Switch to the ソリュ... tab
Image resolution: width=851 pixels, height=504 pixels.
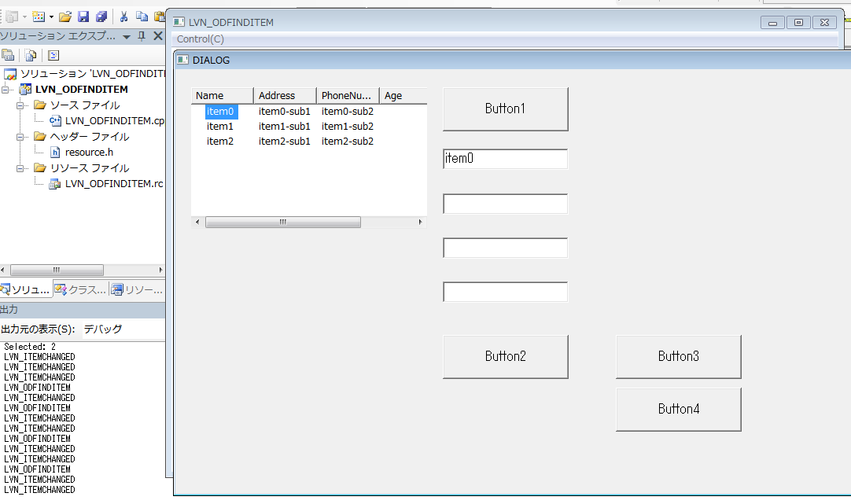click(x=25, y=289)
